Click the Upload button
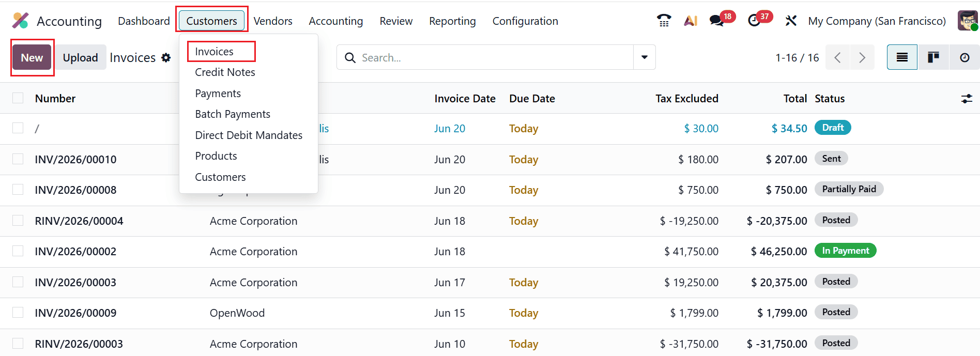The image size is (980, 356). pos(80,57)
